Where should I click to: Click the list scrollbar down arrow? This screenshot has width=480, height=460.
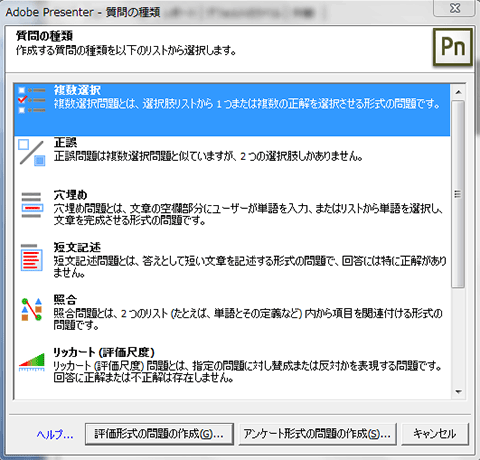[x=458, y=392]
